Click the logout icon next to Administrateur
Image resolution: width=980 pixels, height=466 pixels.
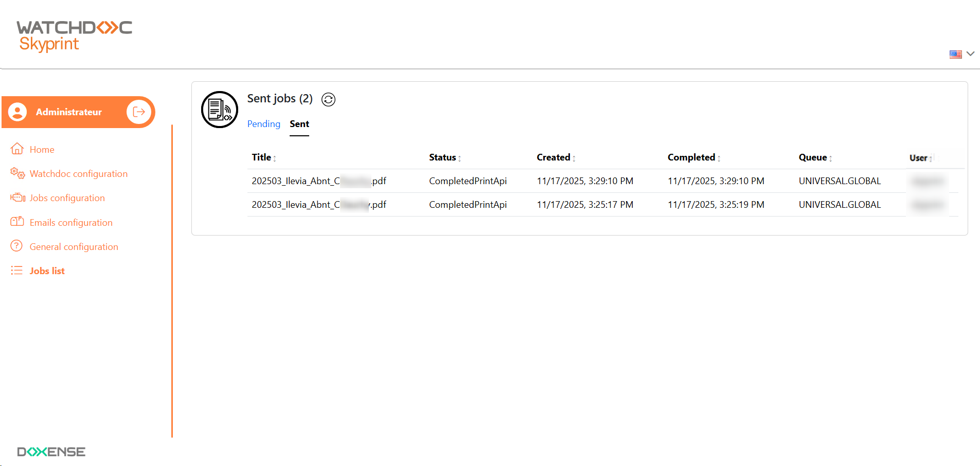click(x=139, y=112)
